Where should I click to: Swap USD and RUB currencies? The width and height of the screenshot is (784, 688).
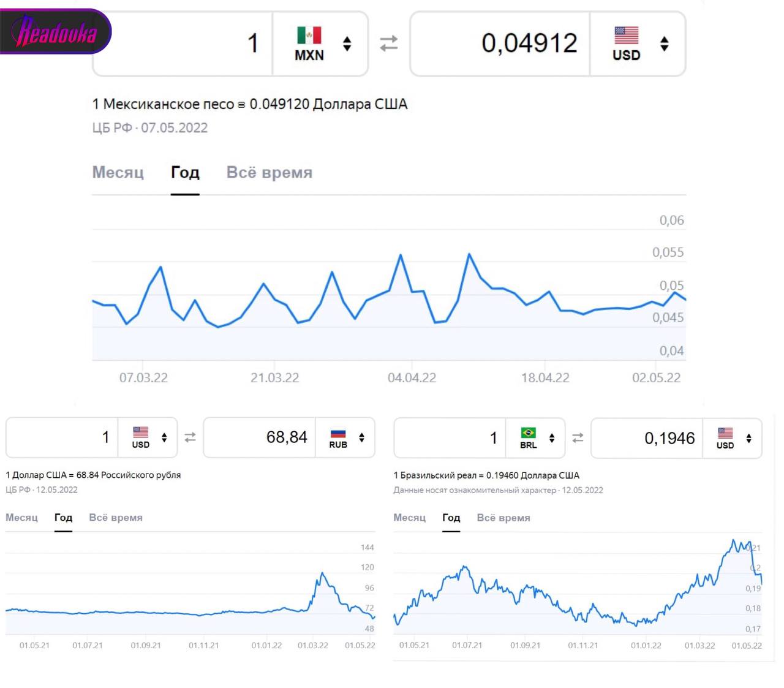point(190,437)
